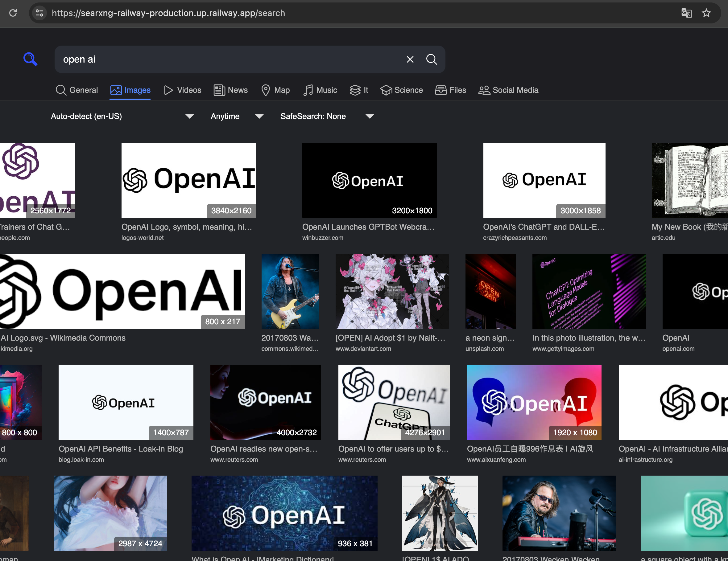Open the 800 x 217 Wikimedia OpenAI logo

[x=122, y=292]
